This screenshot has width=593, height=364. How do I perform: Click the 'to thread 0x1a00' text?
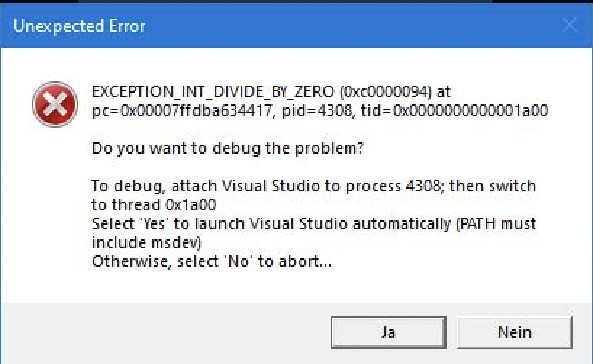click(x=153, y=205)
